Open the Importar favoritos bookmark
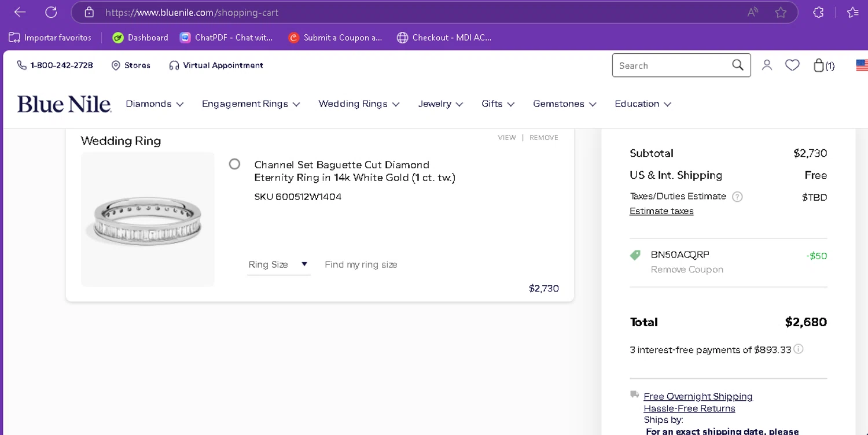This screenshot has width=868, height=435. (x=50, y=38)
